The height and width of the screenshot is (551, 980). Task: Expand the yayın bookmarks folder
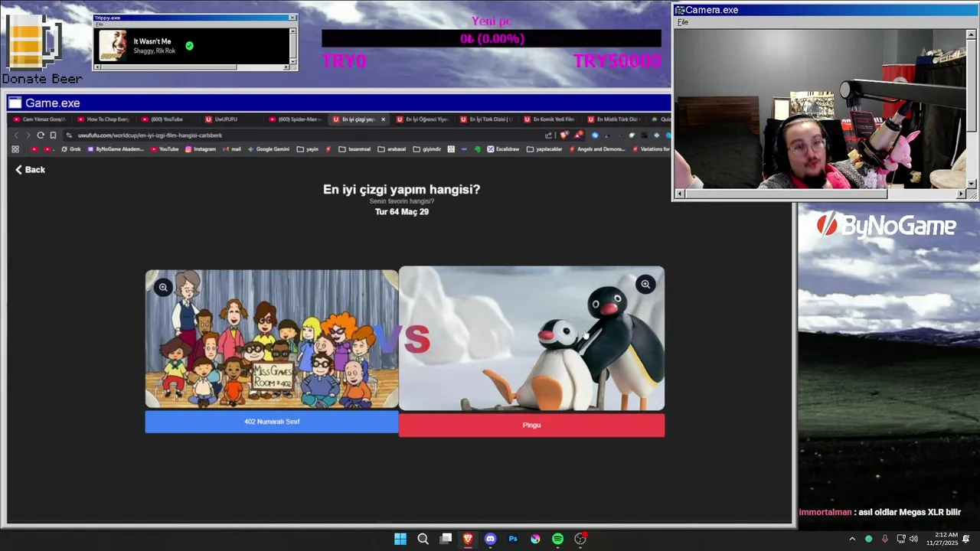(308, 149)
